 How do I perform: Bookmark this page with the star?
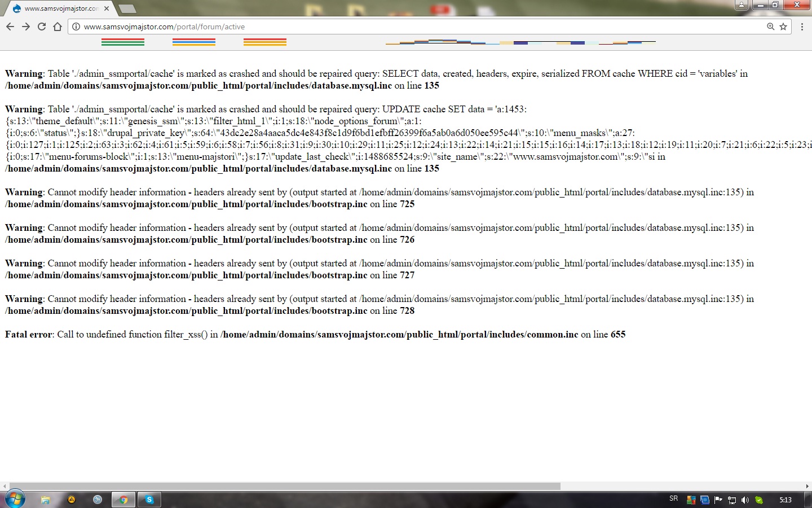pyautogui.click(x=783, y=27)
